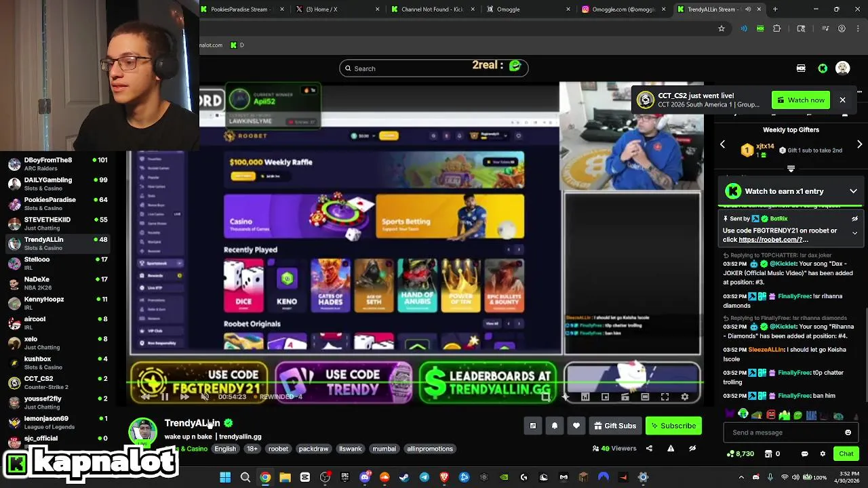Viewport: 868px width, 488px height.
Task: Open Chrome profile icon
Action: tap(842, 28)
